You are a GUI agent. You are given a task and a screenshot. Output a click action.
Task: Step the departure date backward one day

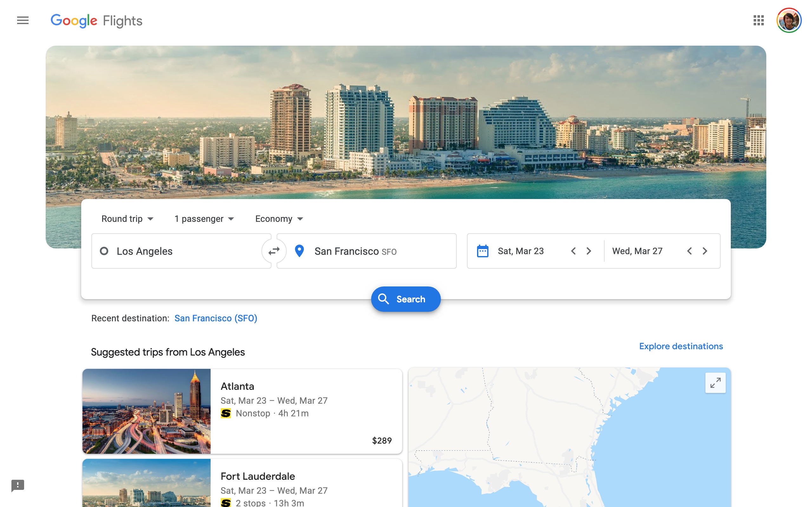[573, 250]
